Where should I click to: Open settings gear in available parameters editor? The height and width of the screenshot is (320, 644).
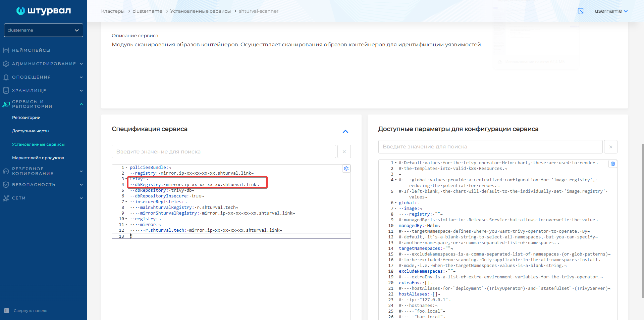(x=613, y=164)
